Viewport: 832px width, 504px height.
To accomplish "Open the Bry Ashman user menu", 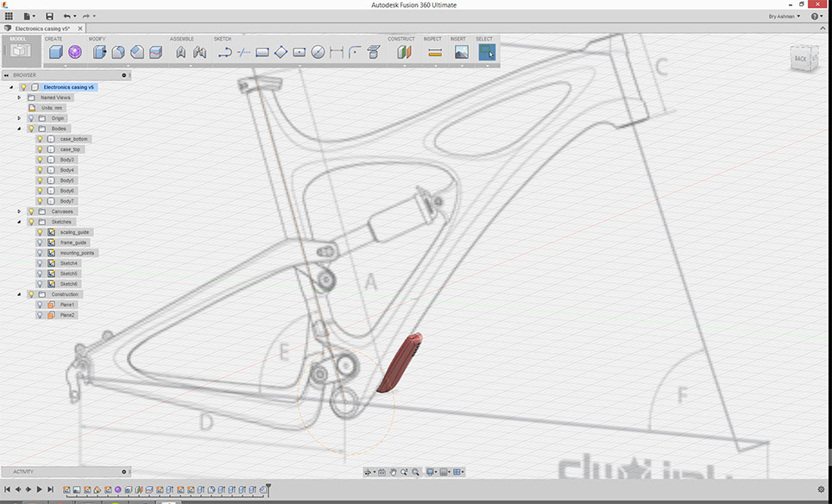I will pyautogui.click(x=785, y=16).
